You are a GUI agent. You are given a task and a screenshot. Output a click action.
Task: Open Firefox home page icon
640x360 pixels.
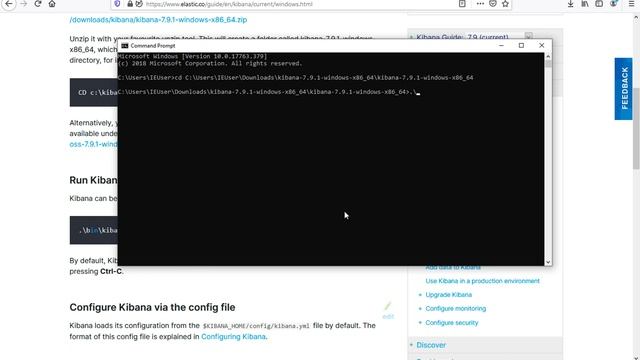point(52,4)
